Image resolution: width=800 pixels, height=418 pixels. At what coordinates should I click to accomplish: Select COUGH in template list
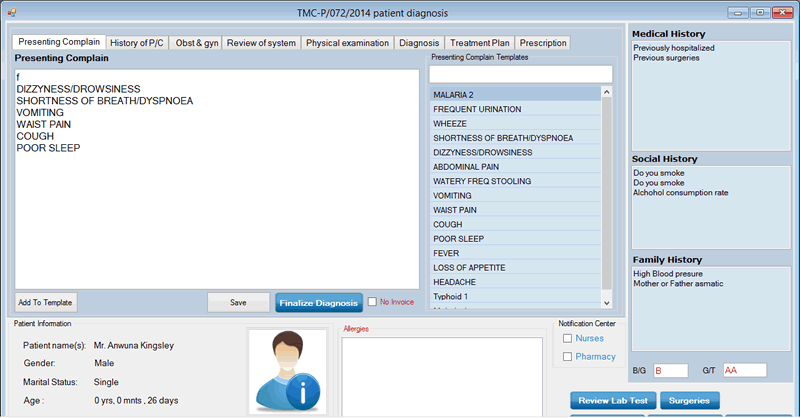(x=515, y=224)
